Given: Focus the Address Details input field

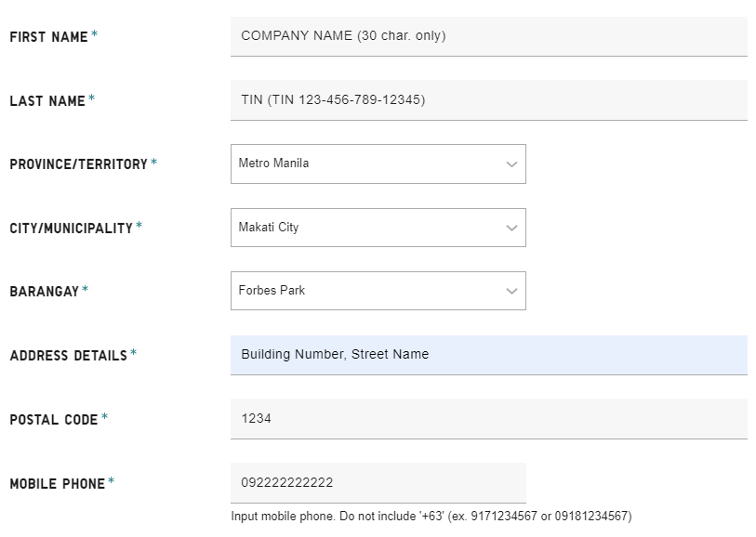Looking at the screenshot, I should click(x=488, y=354).
